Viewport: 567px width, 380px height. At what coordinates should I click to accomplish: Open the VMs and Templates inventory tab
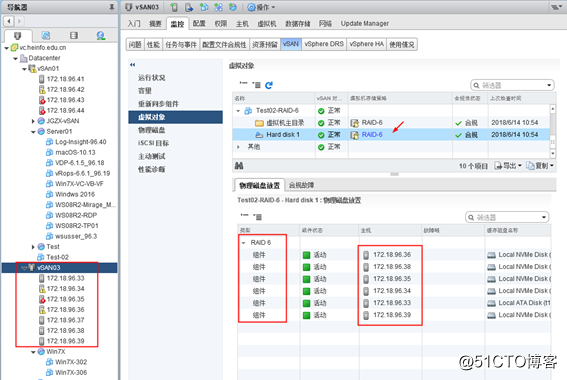[46, 35]
